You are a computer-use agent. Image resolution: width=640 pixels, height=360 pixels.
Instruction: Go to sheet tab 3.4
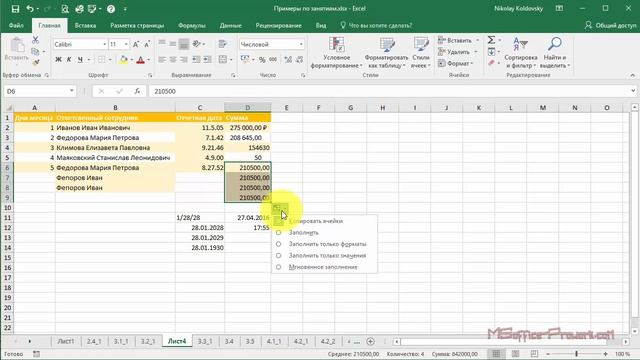coord(229,341)
